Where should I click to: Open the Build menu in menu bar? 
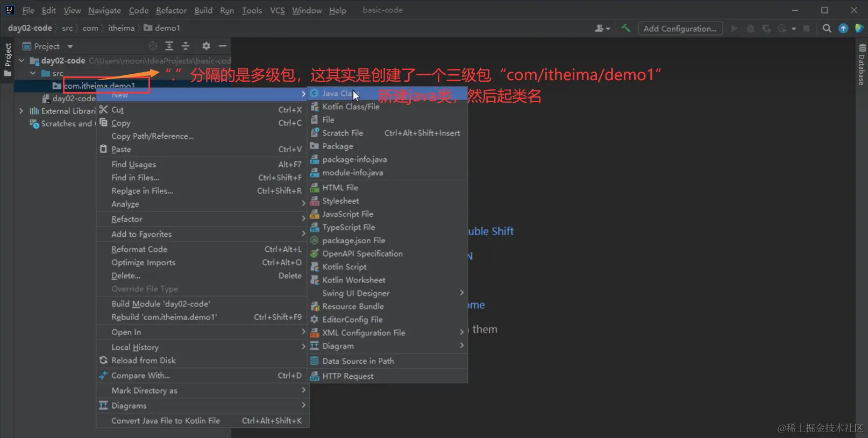[203, 10]
